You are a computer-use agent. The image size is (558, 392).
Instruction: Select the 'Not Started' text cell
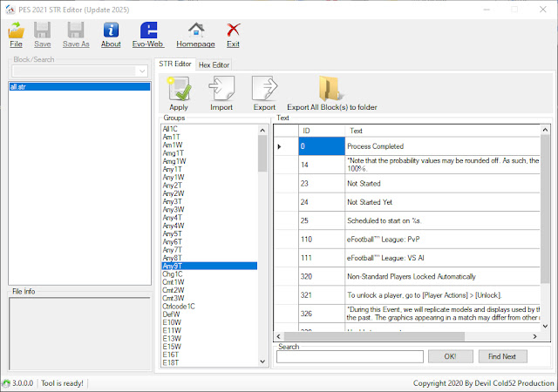coord(443,184)
